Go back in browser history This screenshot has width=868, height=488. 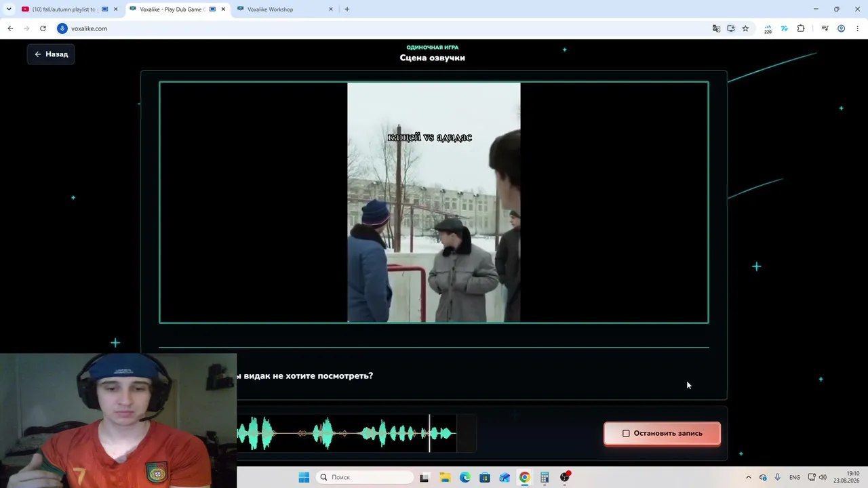10,28
